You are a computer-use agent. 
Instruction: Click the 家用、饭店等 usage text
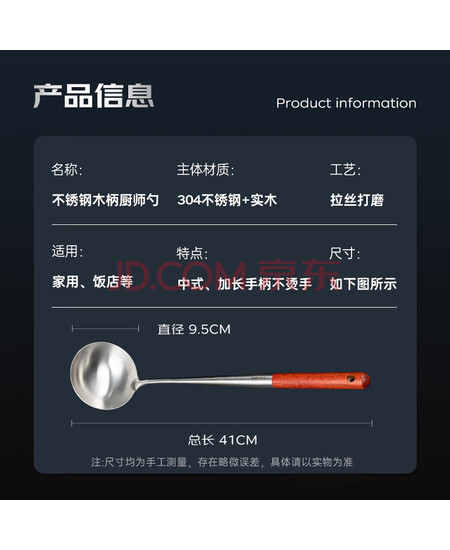[93, 282]
